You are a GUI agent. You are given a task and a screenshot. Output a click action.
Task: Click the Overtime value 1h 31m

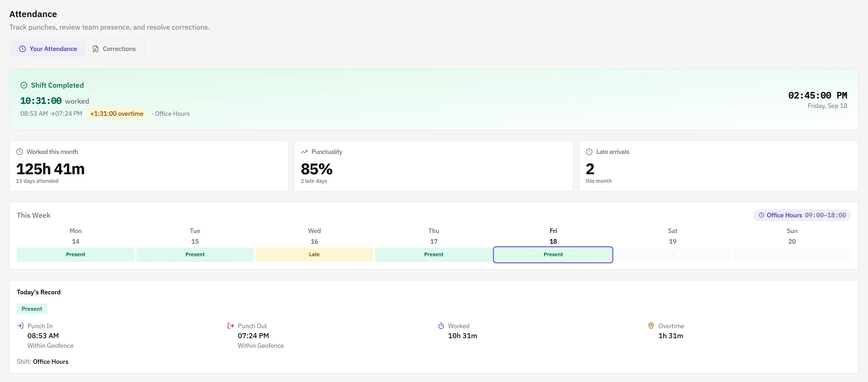point(671,336)
